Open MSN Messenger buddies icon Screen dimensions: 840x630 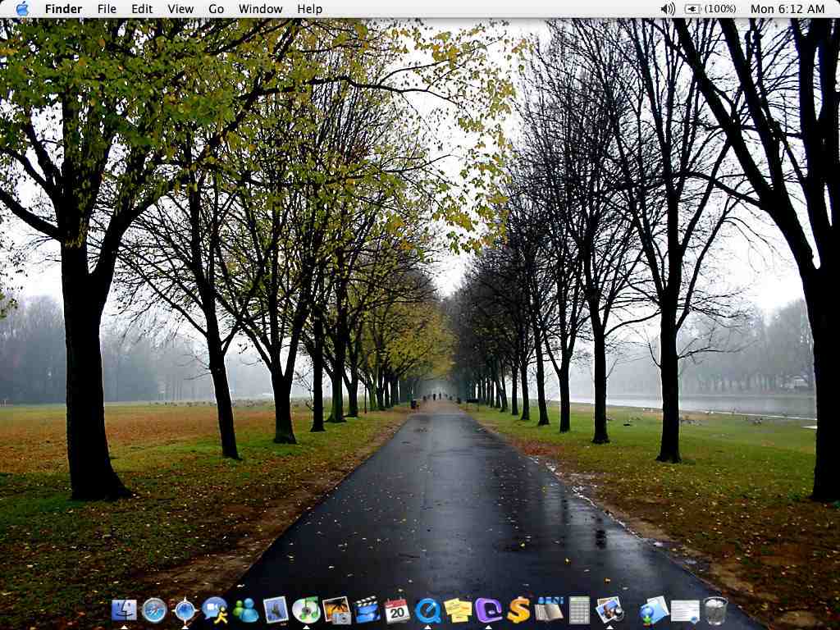245,610
